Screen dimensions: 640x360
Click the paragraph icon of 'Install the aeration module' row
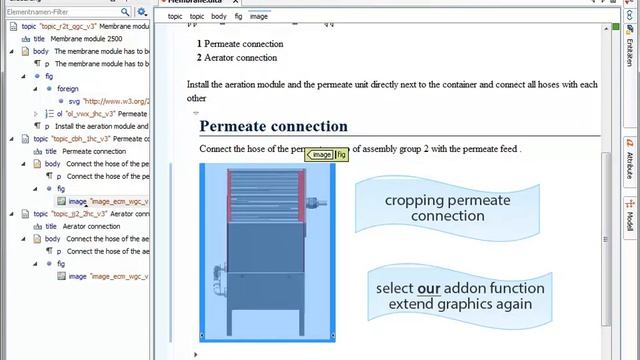(38, 126)
